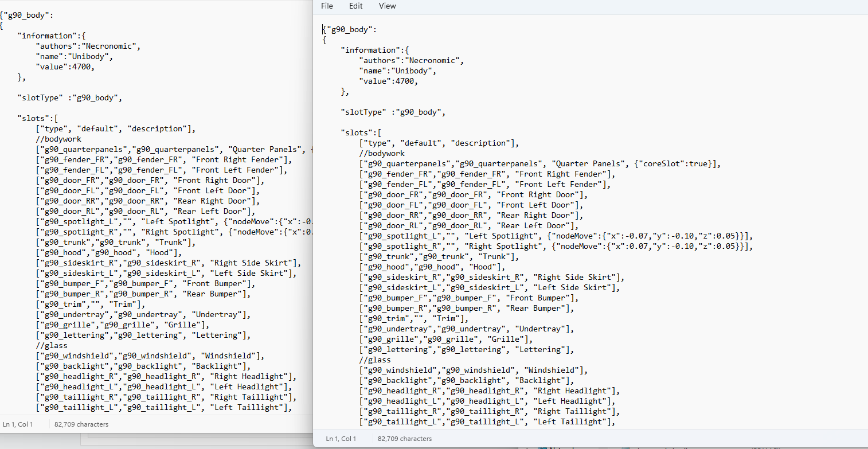Click Quarter Panels line in background window
Screen dimensions: 868x449
174,149
